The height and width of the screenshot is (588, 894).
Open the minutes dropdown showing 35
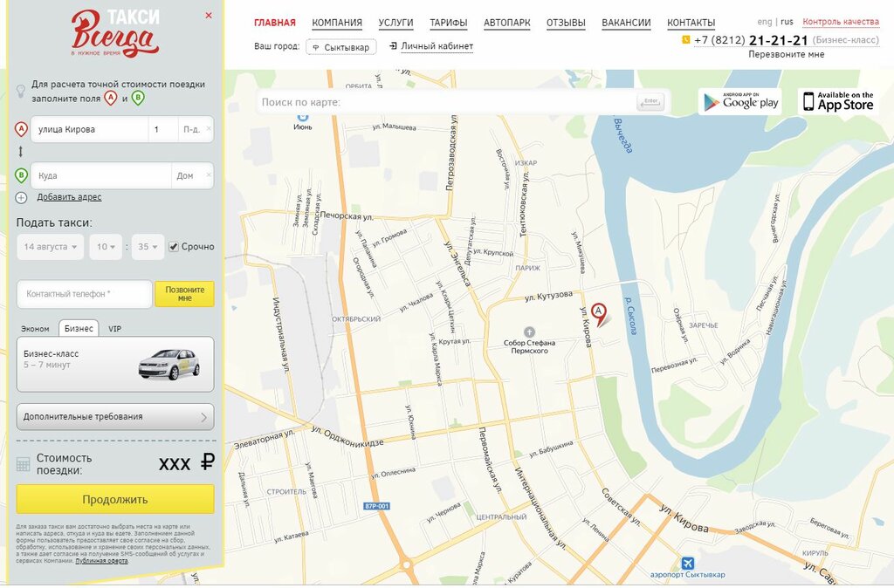(148, 247)
